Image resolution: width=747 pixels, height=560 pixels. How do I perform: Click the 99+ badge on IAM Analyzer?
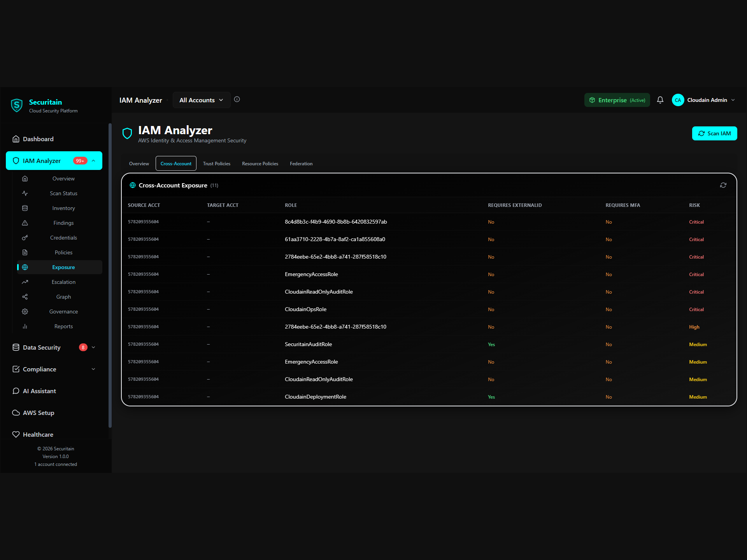(x=80, y=161)
